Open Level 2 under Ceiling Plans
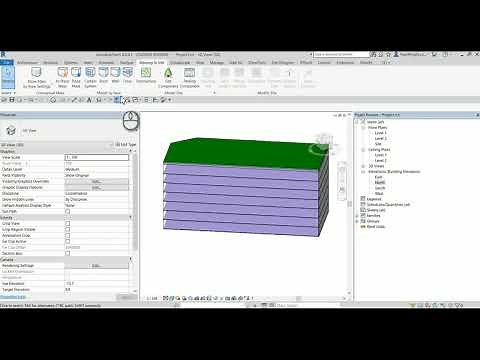This screenshot has height=360, width=480. tap(380, 161)
